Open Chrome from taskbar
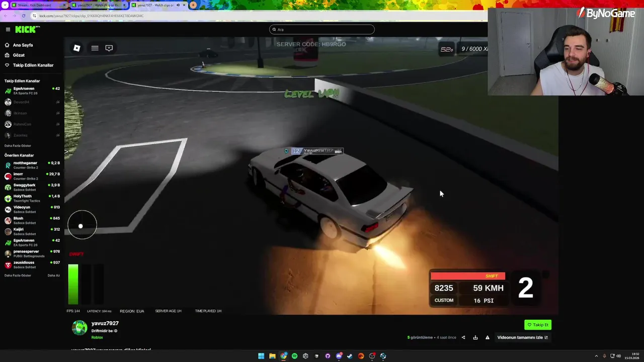This screenshot has width=644, height=362. [284, 356]
